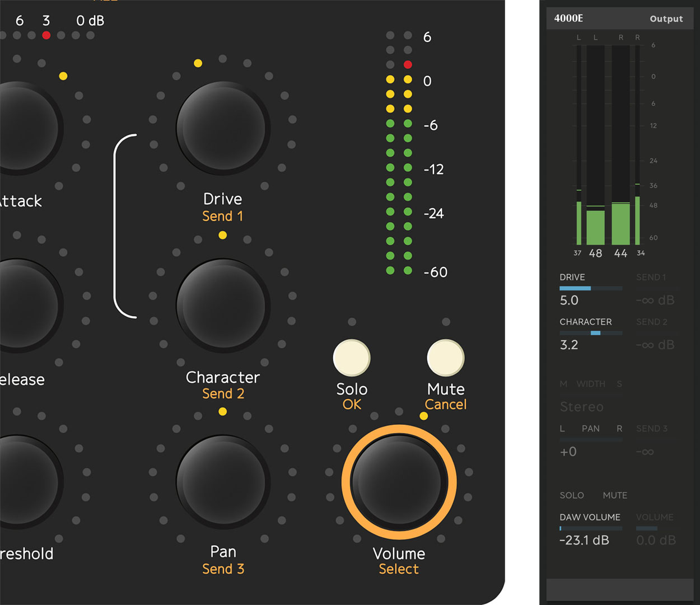This screenshot has height=605, width=700.
Task: Click the left green level meter bar
Action: pos(595,224)
